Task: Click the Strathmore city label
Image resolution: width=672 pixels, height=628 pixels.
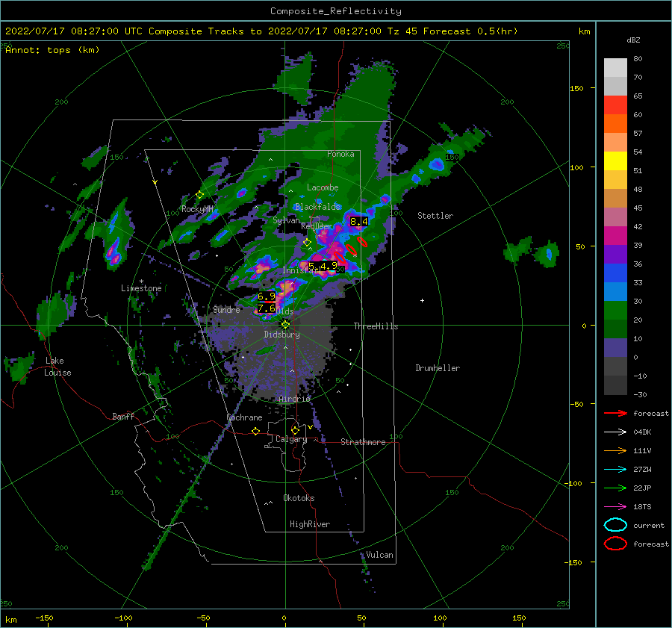Action: click(x=363, y=442)
